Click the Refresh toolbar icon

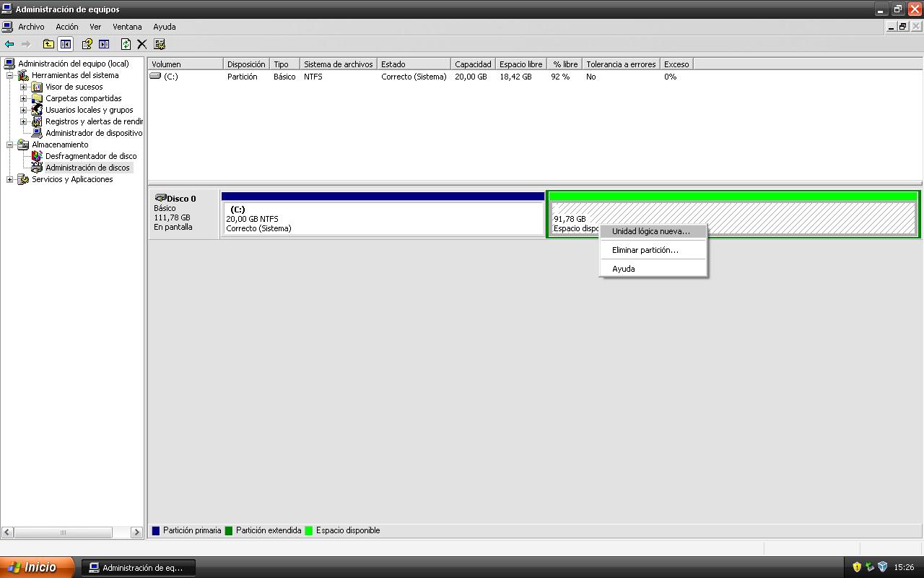[x=126, y=44]
